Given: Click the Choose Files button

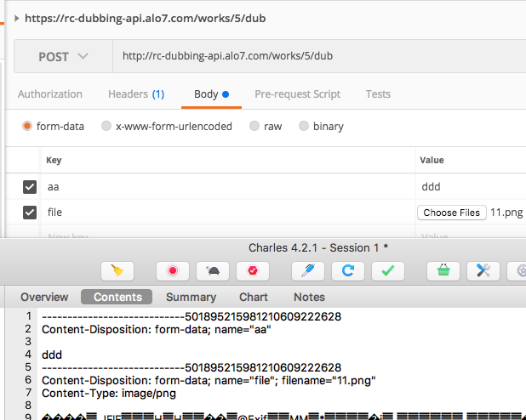Looking at the screenshot, I should point(452,213).
